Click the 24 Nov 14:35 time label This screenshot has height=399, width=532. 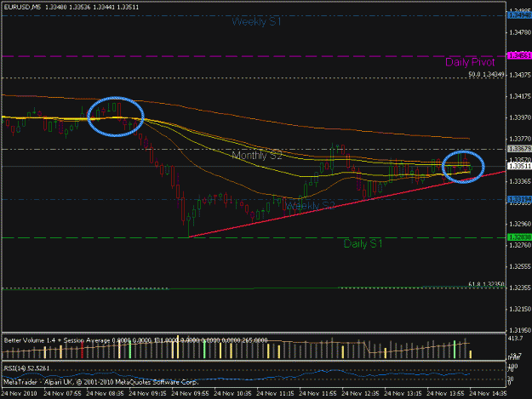coord(488,394)
